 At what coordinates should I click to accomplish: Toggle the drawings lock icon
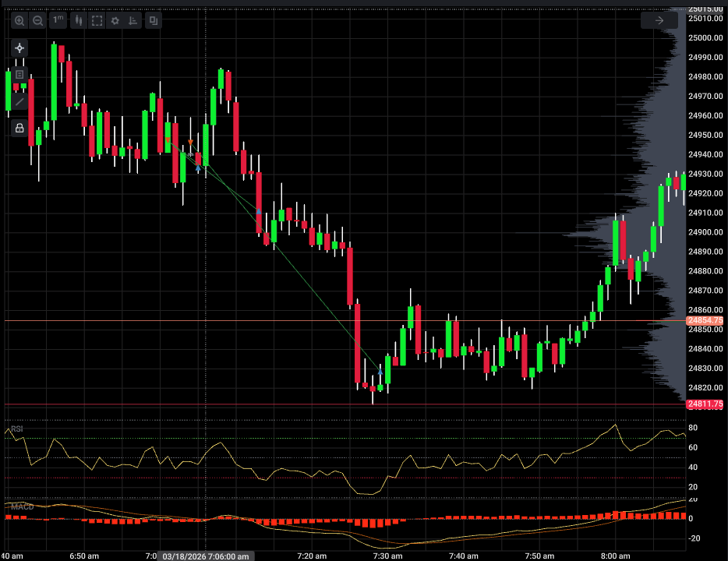[x=19, y=128]
